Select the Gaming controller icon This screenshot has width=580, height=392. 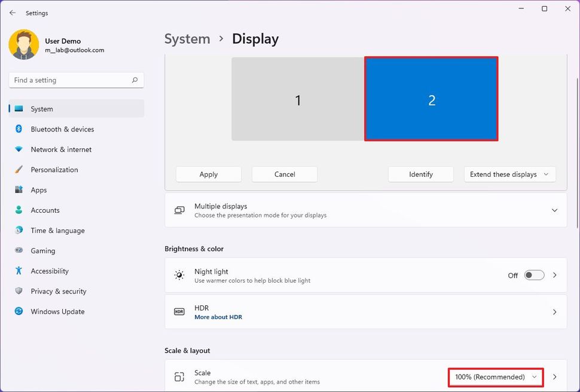click(x=20, y=250)
